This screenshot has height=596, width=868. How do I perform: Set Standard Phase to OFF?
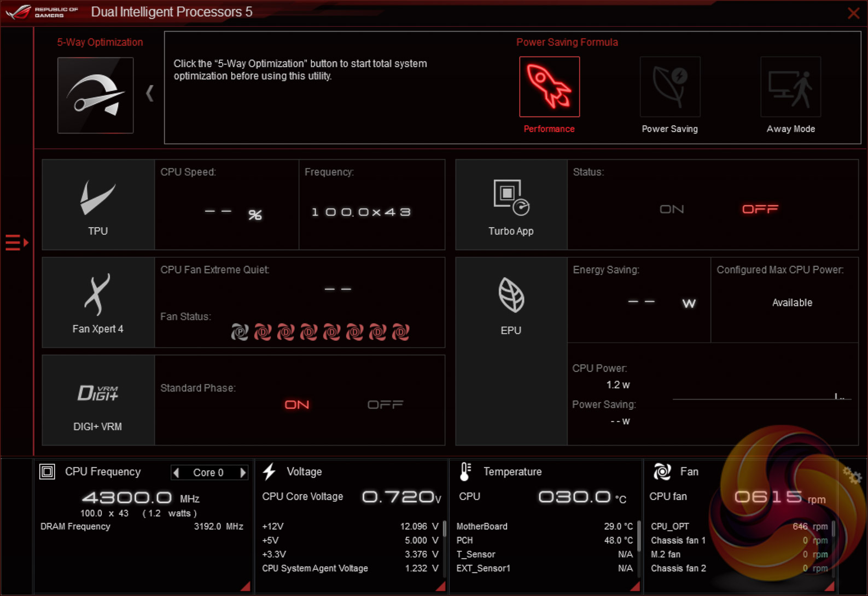[385, 404]
